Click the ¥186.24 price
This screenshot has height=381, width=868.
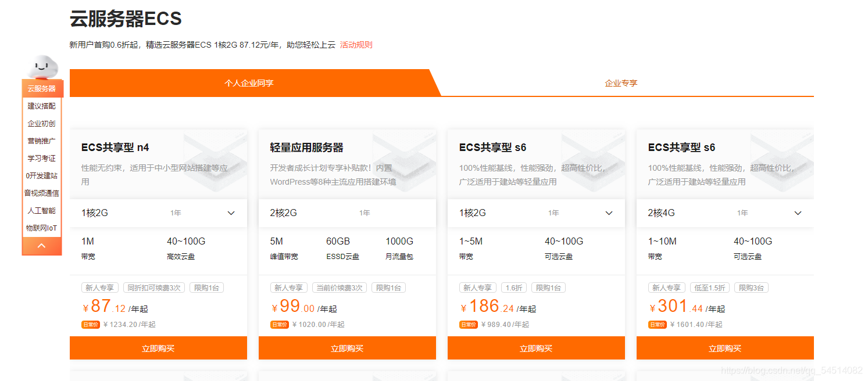(x=487, y=307)
